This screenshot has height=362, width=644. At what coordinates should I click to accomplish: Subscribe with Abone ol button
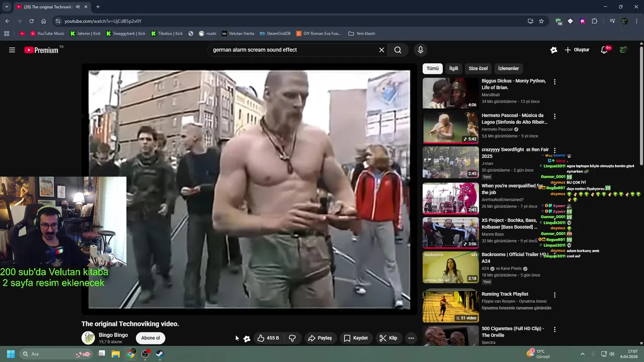pyautogui.click(x=150, y=338)
